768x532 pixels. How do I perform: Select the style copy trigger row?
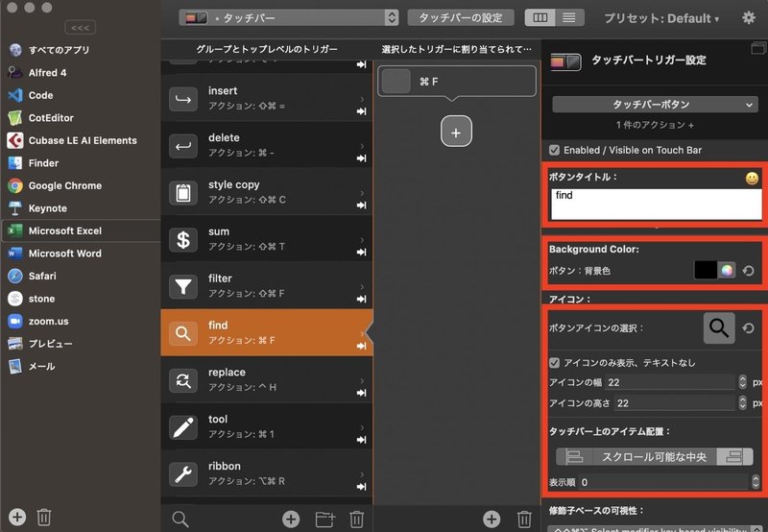[267, 192]
